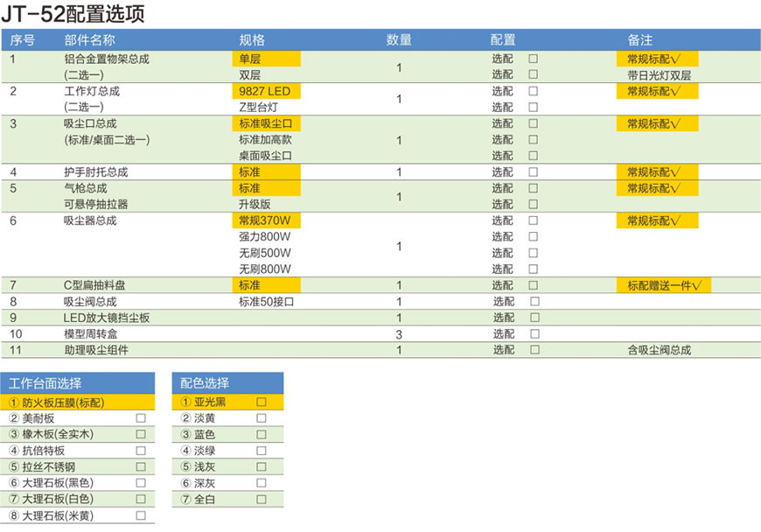The width and height of the screenshot is (761, 532).
Task: Click the 防火板压膜(标配) highlighted option
Action: point(61,402)
